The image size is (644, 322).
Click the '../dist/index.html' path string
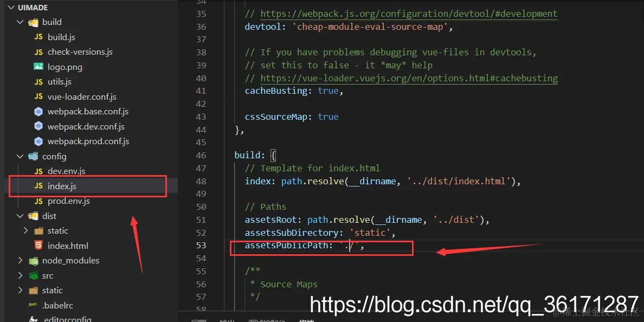pyautogui.click(x=459, y=181)
